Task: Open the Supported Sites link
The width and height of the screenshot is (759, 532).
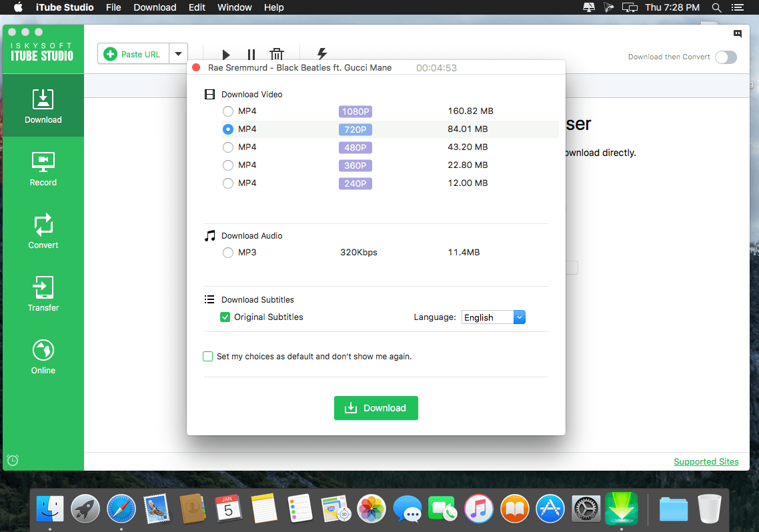Action: 706,462
